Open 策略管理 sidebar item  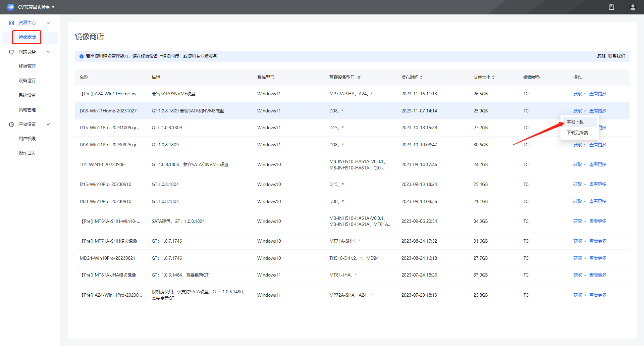pos(27,110)
